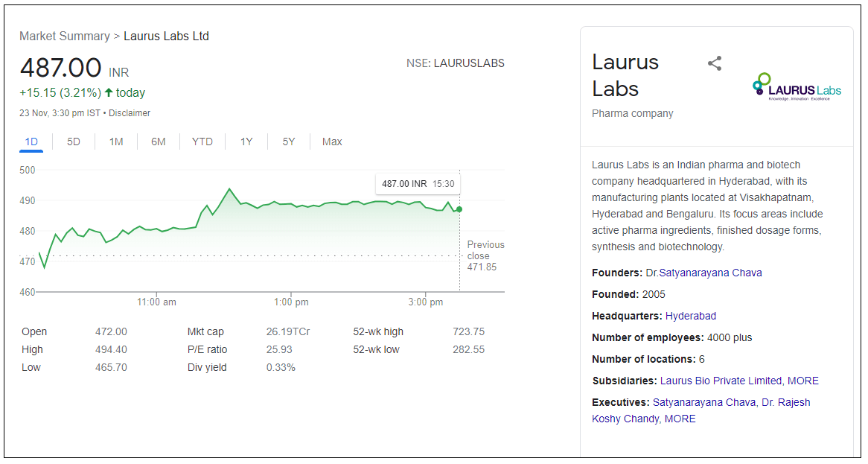Click the Laurus Labs panel title
This screenshot has width=868, height=464.
click(x=625, y=75)
